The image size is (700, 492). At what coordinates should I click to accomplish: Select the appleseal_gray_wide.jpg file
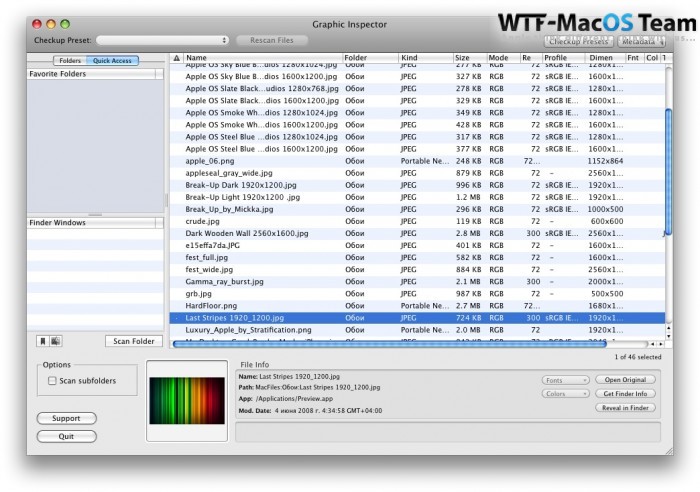[417, 173]
